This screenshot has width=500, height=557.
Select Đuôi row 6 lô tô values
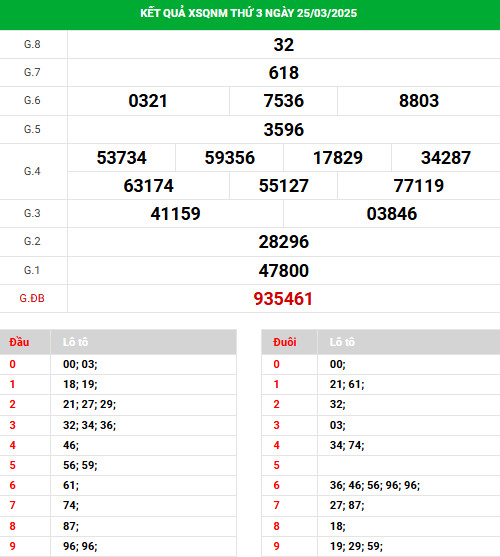point(375,485)
